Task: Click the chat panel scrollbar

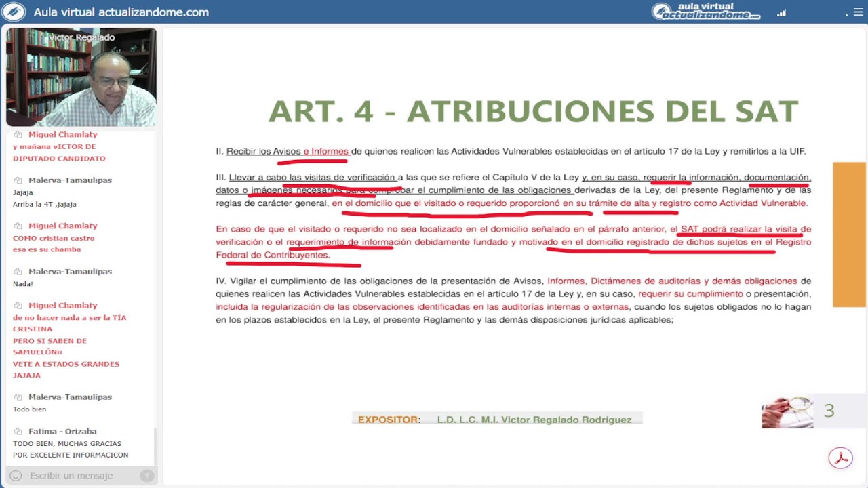Action: [x=155, y=446]
